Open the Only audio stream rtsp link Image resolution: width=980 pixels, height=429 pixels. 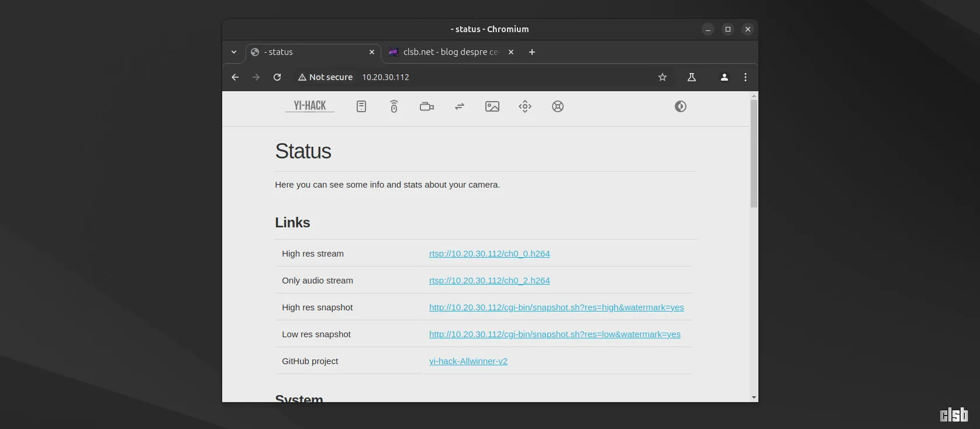(x=489, y=281)
